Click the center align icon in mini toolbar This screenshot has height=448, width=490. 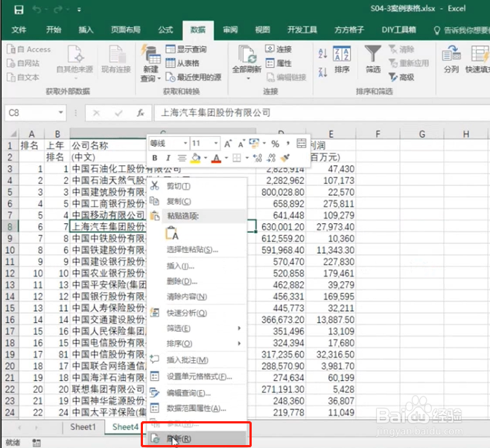click(182, 158)
